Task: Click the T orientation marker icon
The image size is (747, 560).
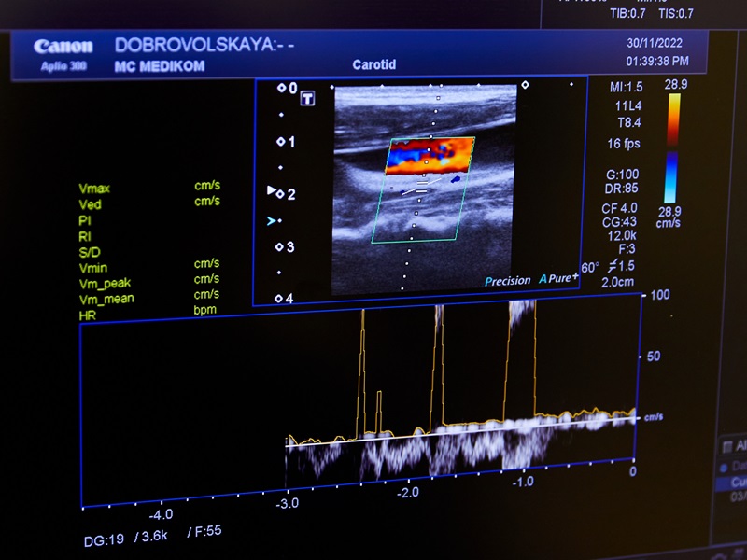Action: [x=307, y=98]
